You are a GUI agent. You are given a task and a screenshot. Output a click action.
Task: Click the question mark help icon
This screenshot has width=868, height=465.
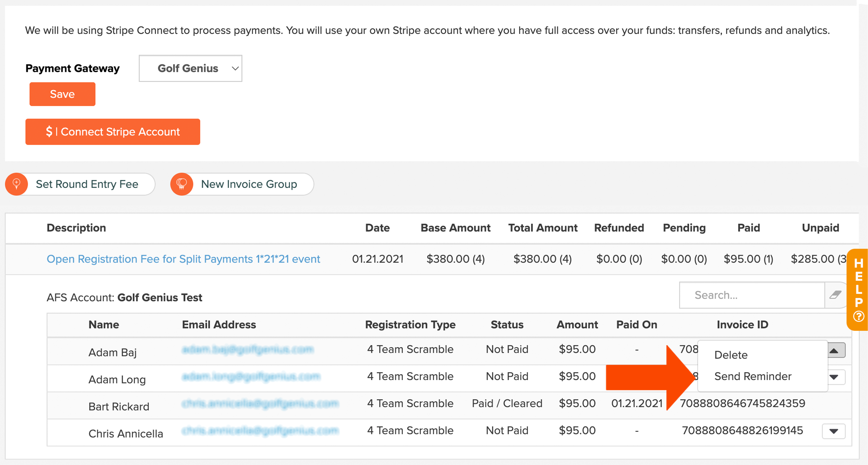(858, 316)
